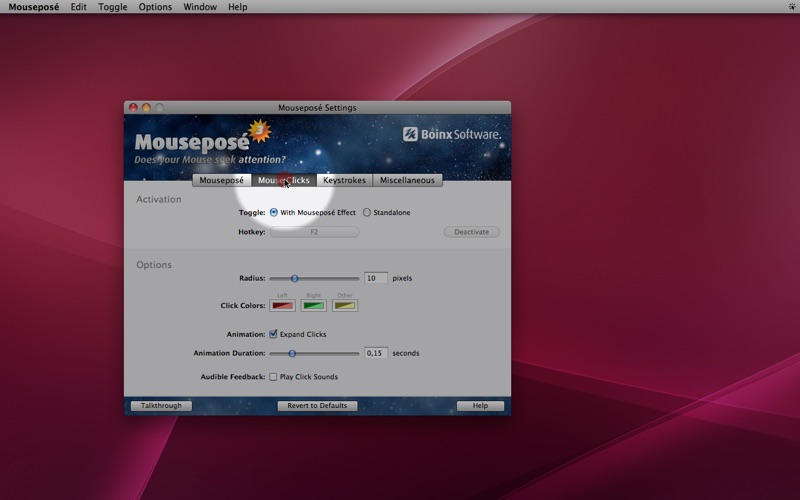Viewport: 800px width, 500px height.
Task: Click Revert to Defaults
Action: point(317,406)
